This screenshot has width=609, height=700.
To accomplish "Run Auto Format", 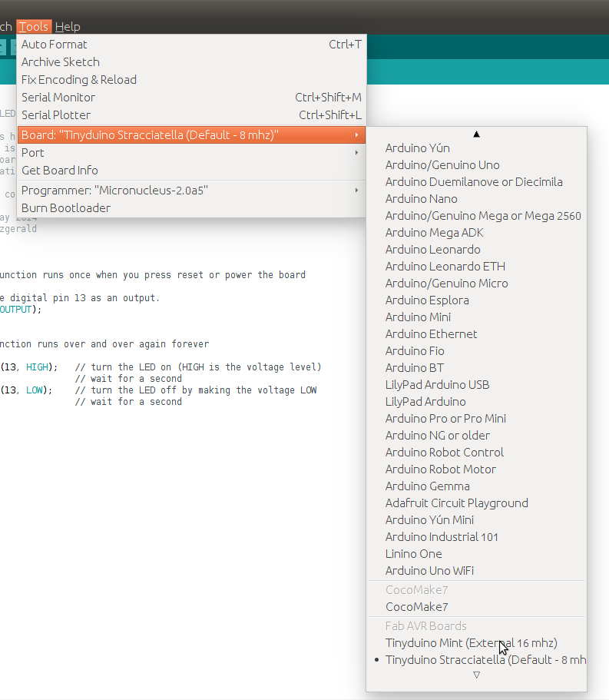I will (192, 45).
